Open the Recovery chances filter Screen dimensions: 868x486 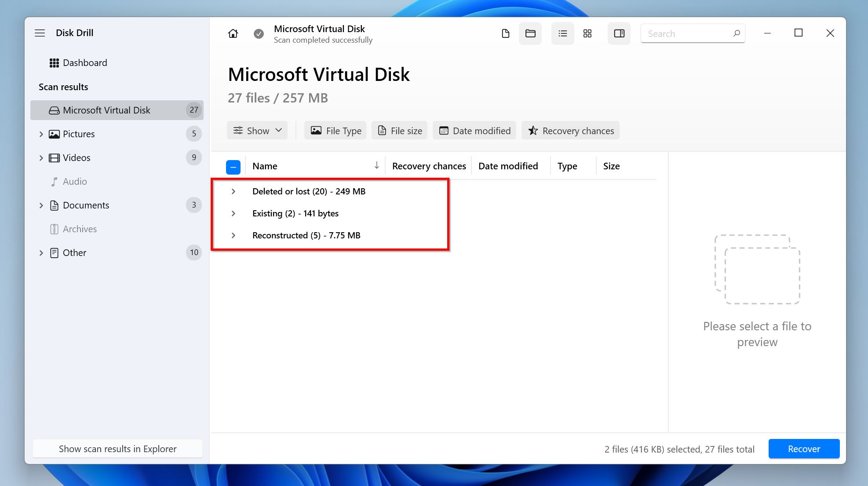coord(570,130)
